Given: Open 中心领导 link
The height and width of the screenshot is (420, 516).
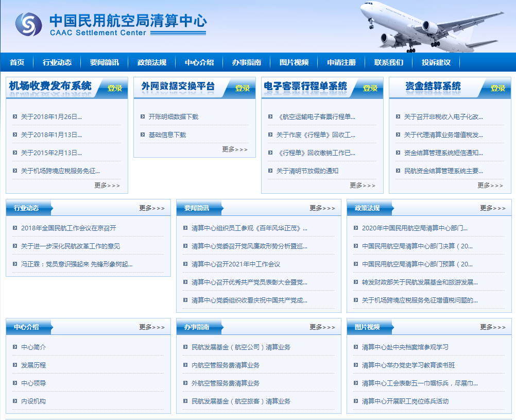Looking at the screenshot, I should (33, 383).
